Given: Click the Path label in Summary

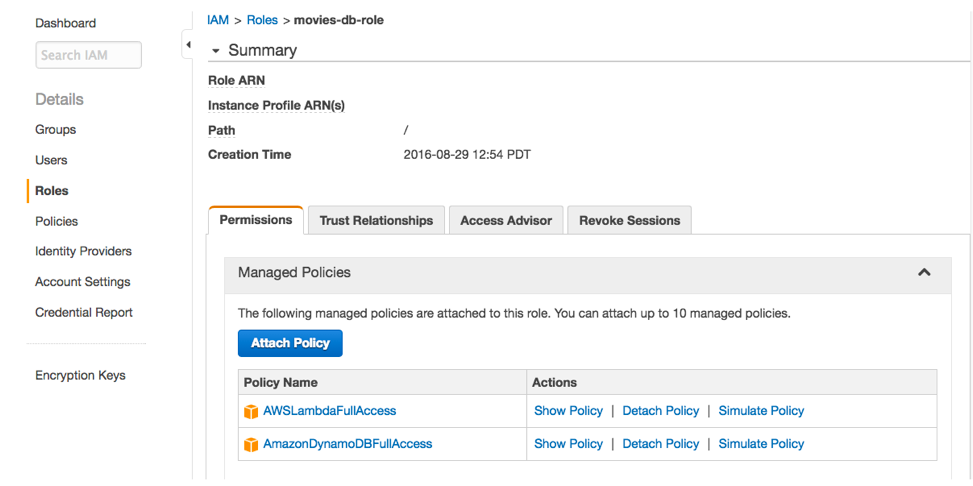Looking at the screenshot, I should 222,131.
